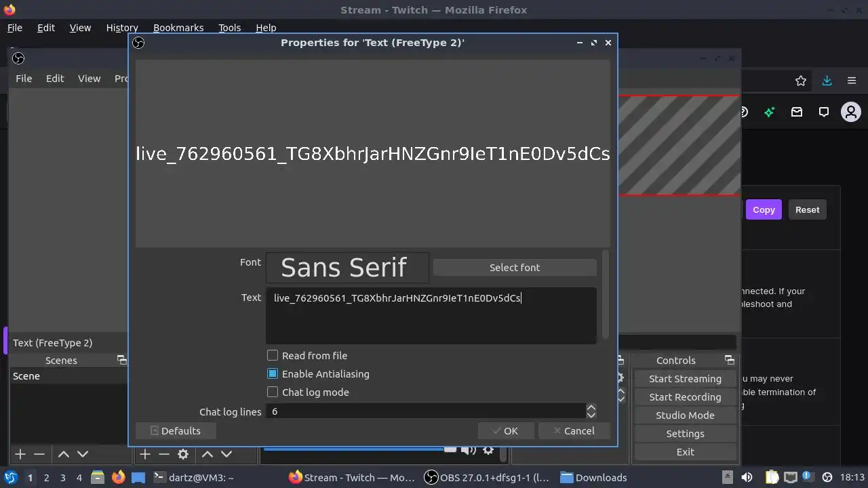Viewport: 868px width, 488px height.
Task: Click the properties panel vertical scrollbar
Action: pos(605,294)
